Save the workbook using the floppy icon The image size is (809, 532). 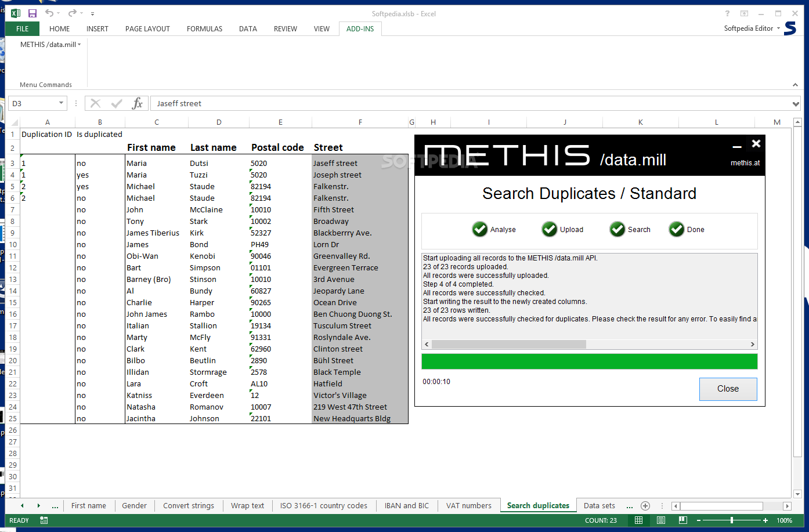click(x=32, y=13)
